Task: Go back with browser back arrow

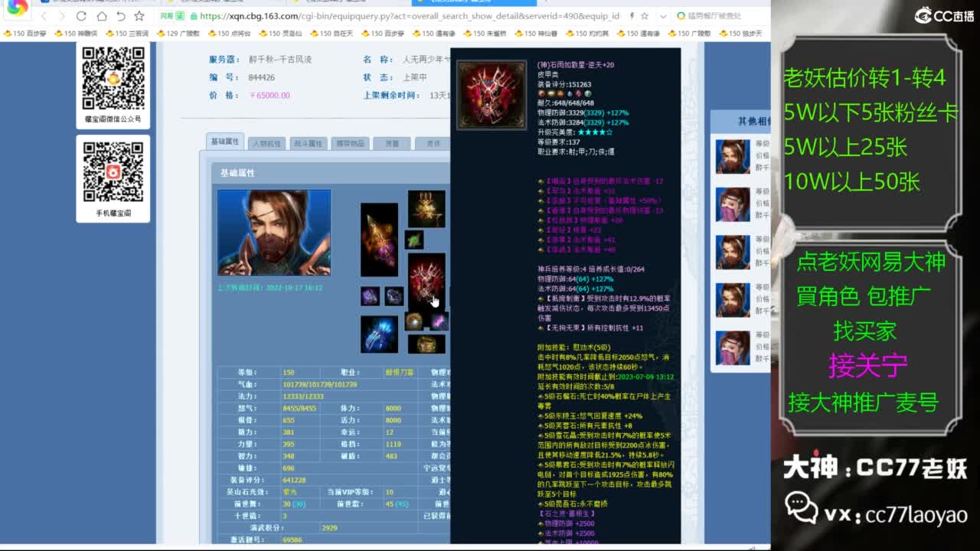Action: pyautogui.click(x=44, y=16)
